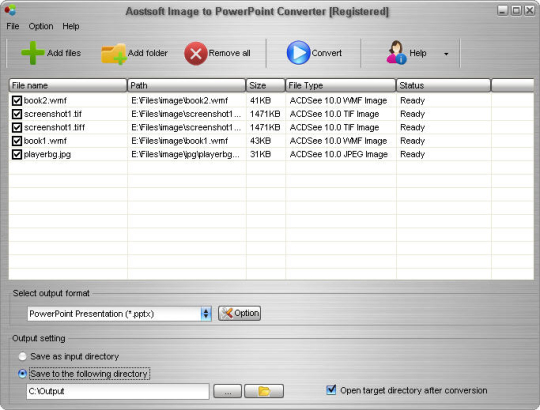Click the Add folder icon
The height and width of the screenshot is (410, 540).
tap(114, 54)
